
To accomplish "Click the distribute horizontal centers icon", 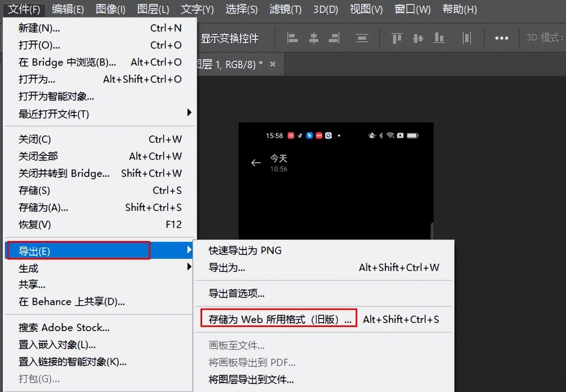I will (467, 38).
